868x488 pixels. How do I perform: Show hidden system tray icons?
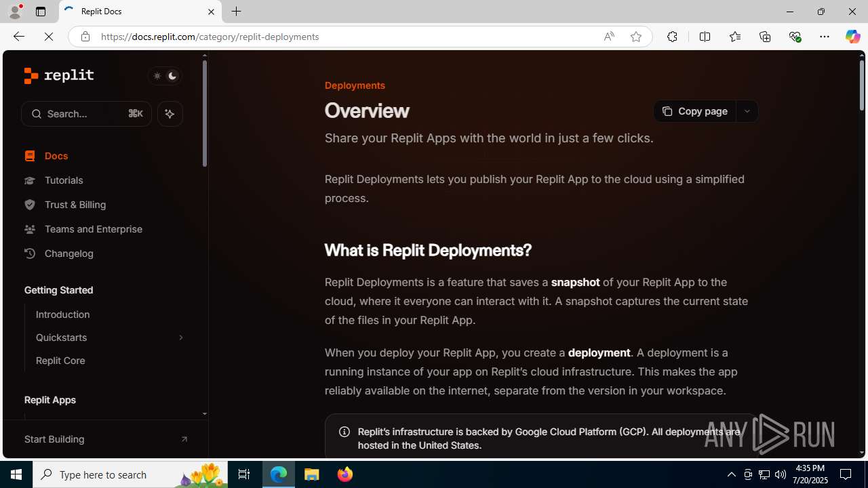coord(731,474)
